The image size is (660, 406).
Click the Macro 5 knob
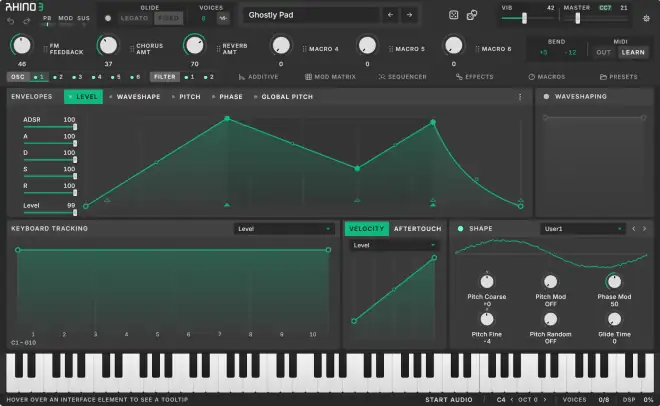click(x=367, y=45)
